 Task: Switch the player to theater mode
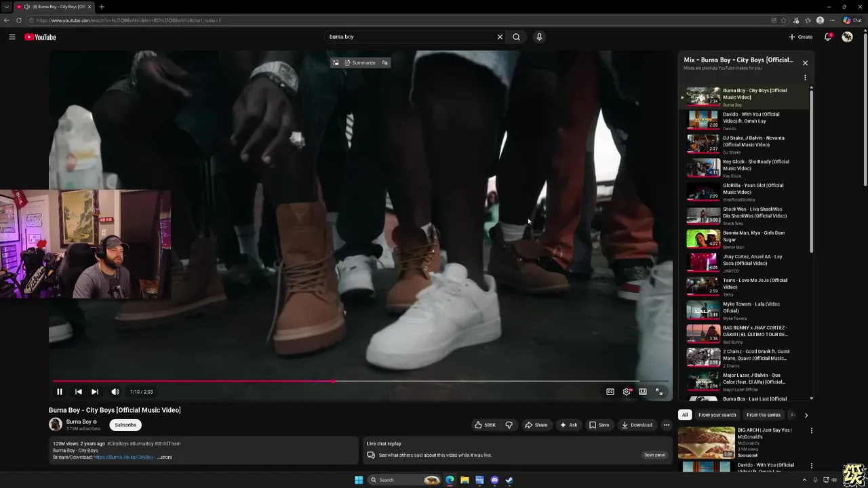pyautogui.click(x=643, y=391)
